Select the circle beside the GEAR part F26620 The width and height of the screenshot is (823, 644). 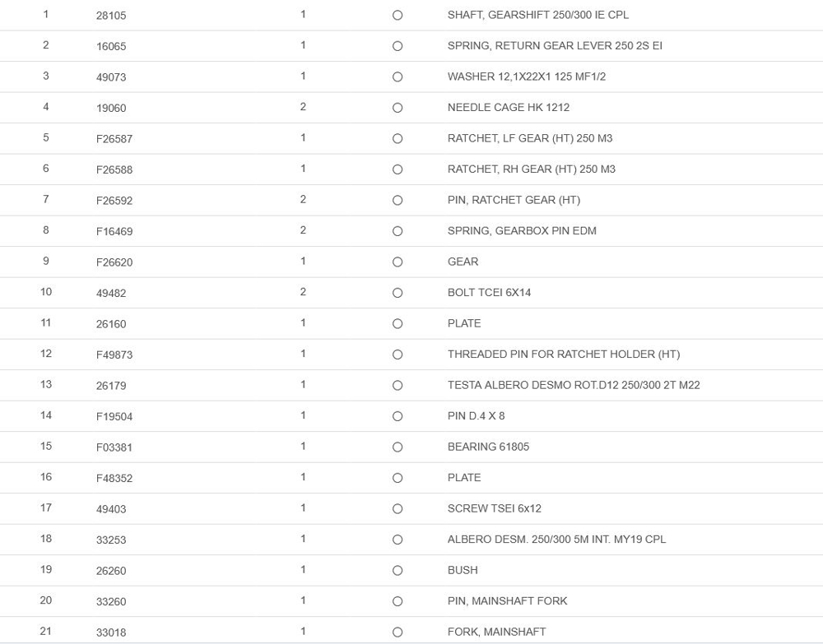pos(398,262)
